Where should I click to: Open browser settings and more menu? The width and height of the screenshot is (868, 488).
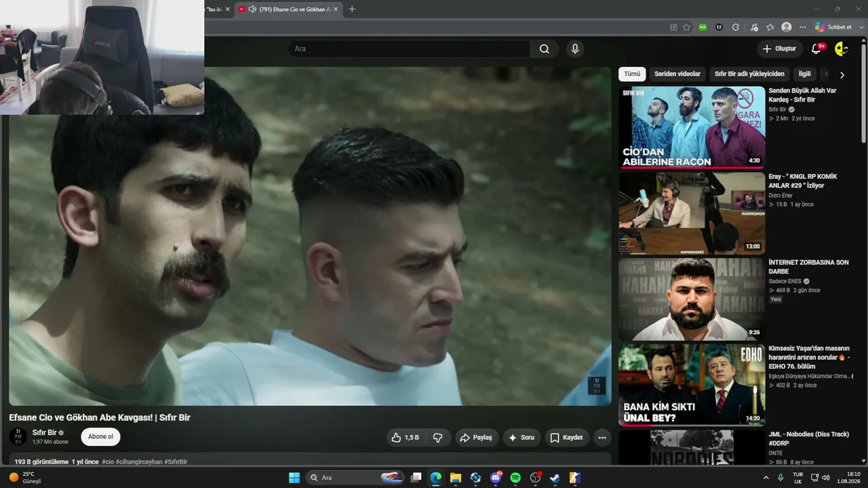pos(803,27)
